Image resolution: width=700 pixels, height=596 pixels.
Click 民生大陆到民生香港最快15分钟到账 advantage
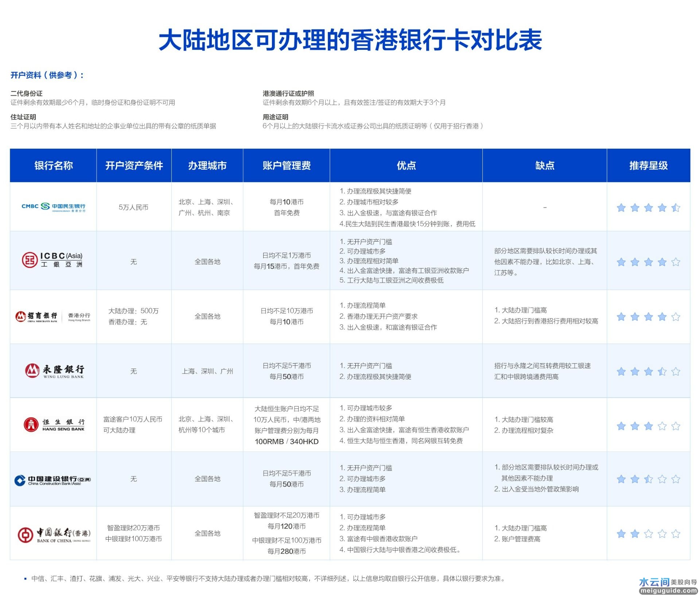(x=407, y=224)
